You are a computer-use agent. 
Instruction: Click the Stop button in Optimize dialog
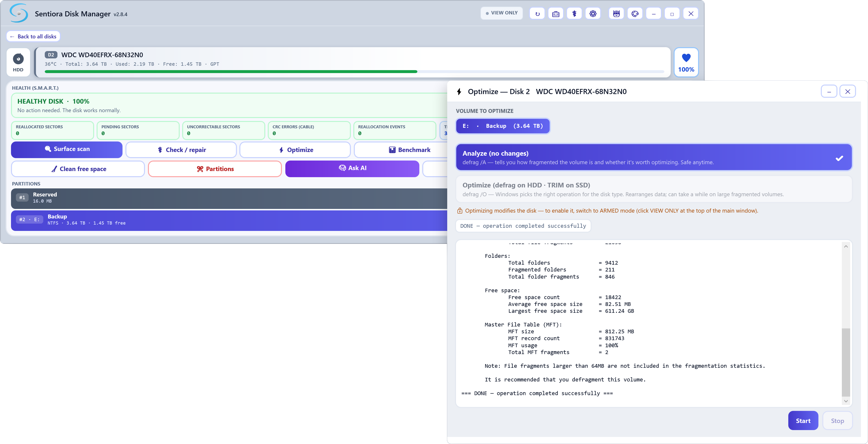click(x=837, y=421)
